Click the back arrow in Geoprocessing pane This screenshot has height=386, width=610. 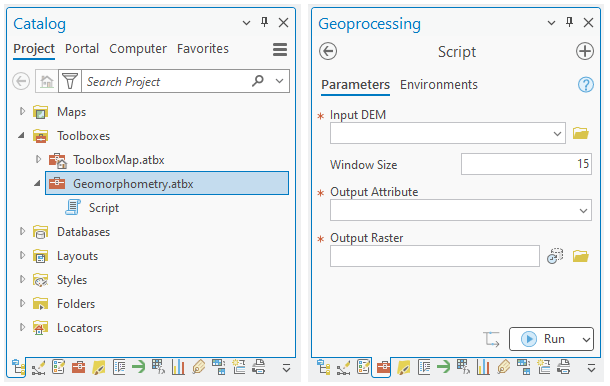pyautogui.click(x=328, y=51)
